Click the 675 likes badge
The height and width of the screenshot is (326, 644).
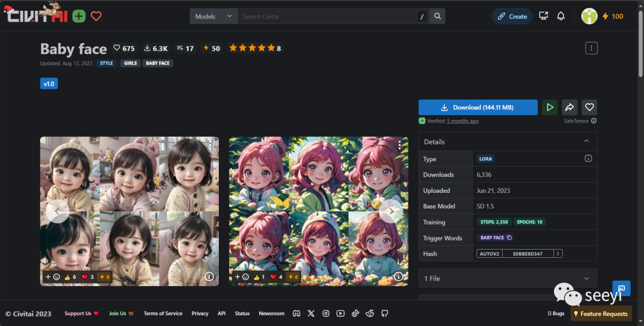[x=124, y=48]
